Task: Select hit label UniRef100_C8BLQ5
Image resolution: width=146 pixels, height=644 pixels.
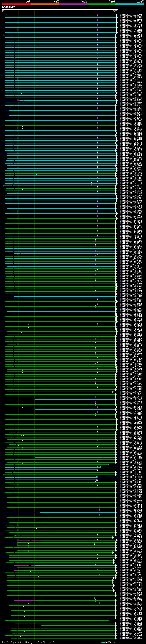Action: 131,432
